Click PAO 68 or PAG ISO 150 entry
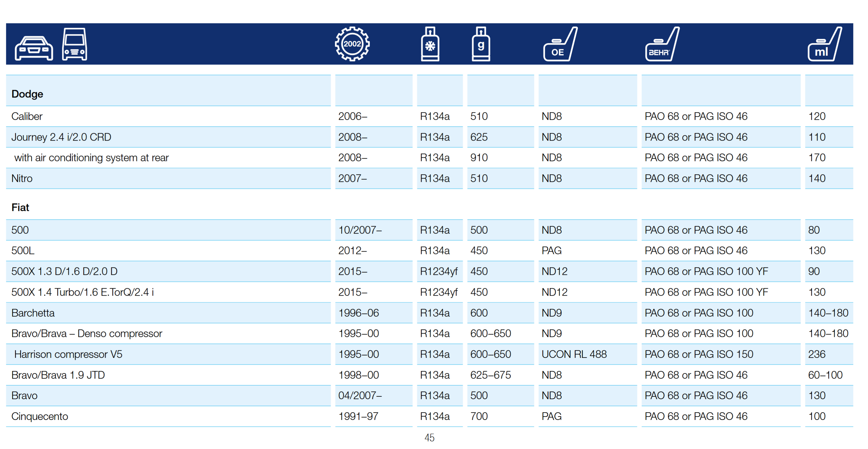 (699, 354)
